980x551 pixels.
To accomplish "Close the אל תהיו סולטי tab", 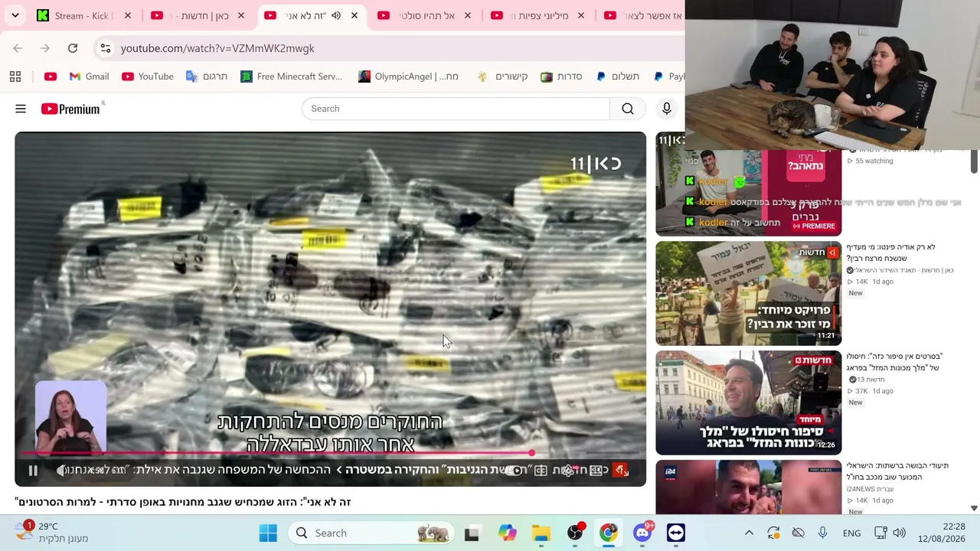I will pos(468,15).
